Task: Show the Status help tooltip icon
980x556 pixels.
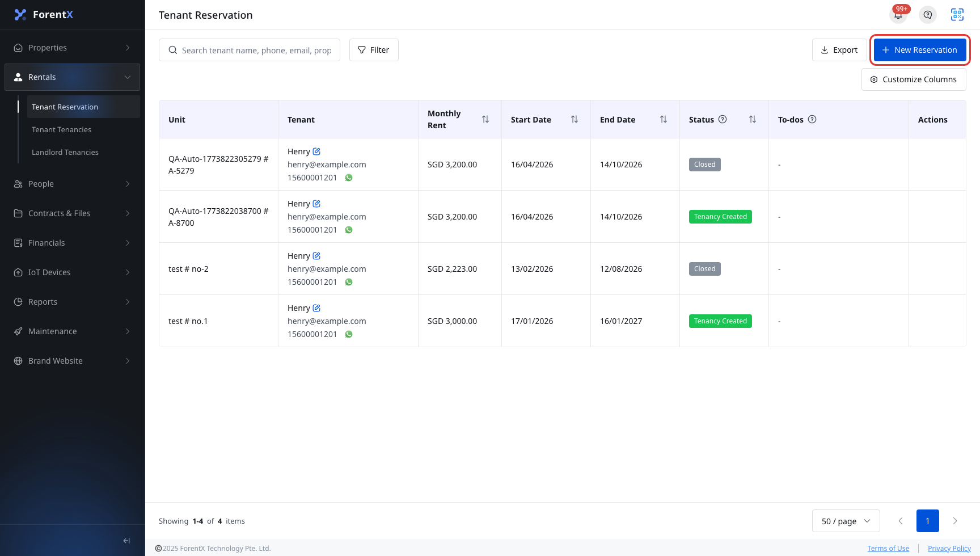Action: [723, 119]
